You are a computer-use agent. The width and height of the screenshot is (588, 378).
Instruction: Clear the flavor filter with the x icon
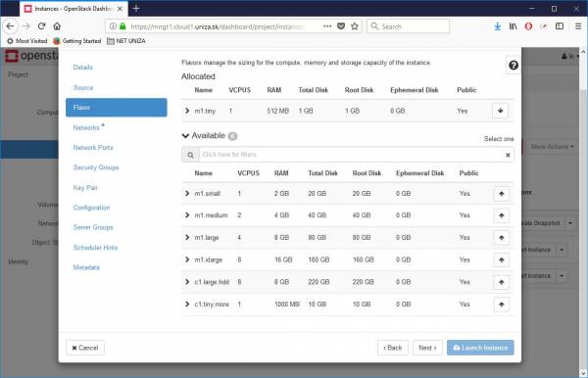click(508, 155)
